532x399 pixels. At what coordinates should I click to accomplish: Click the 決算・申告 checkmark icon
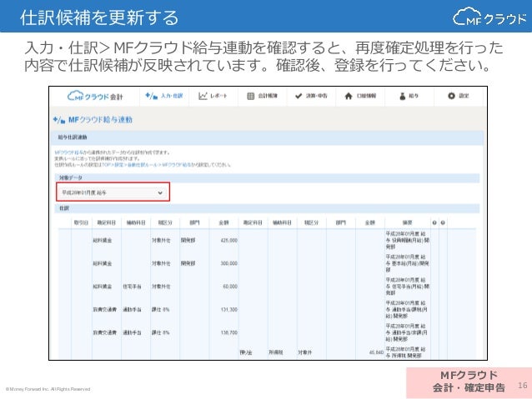[x=299, y=96]
